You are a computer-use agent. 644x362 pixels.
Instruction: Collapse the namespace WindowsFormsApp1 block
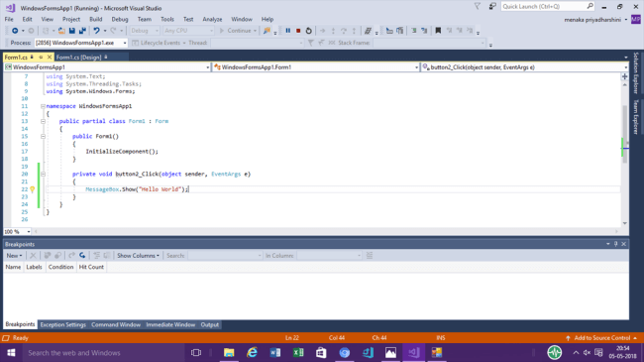pyautogui.click(x=43, y=106)
